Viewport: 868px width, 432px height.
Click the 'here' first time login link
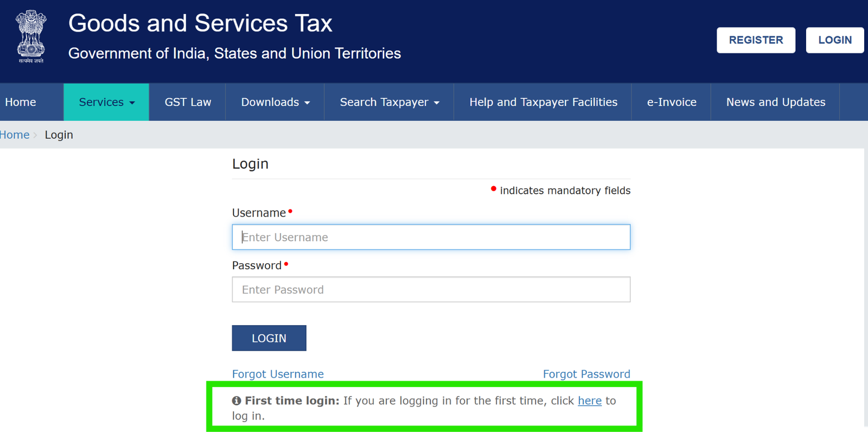[x=590, y=401]
